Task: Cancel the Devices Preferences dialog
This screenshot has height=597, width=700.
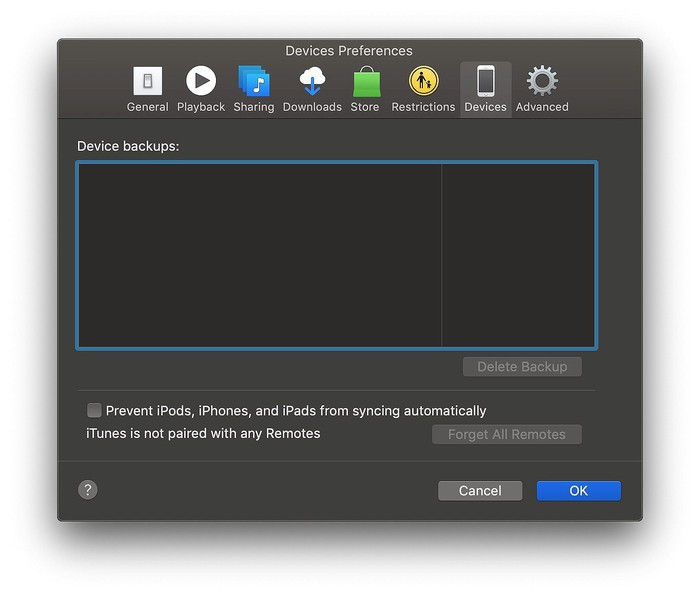Action: pos(480,491)
